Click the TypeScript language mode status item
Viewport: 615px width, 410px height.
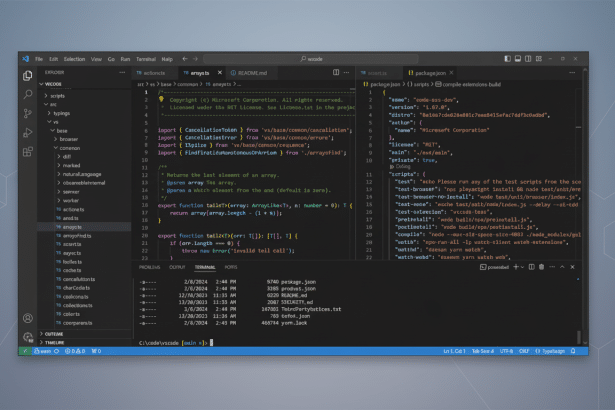tap(550, 351)
